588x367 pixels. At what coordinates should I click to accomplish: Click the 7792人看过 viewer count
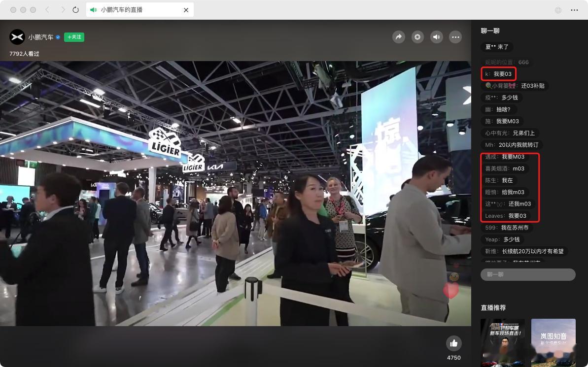click(x=24, y=54)
